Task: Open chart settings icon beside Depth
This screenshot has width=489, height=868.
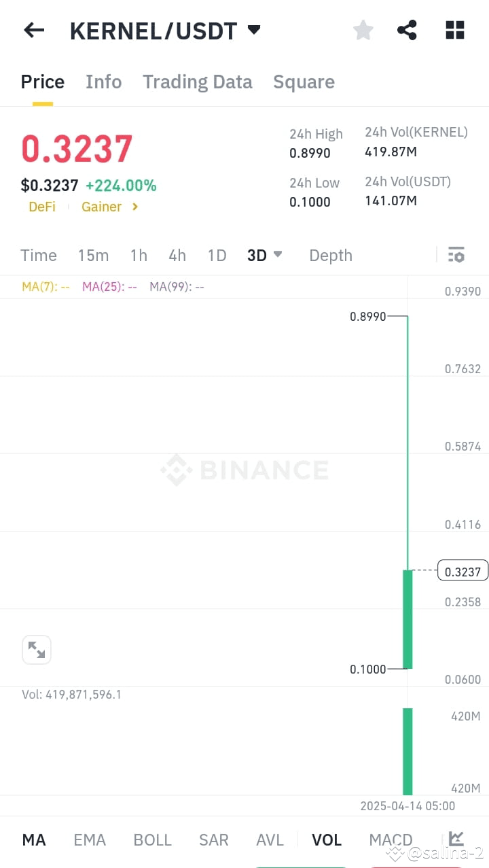Action: pos(456,255)
